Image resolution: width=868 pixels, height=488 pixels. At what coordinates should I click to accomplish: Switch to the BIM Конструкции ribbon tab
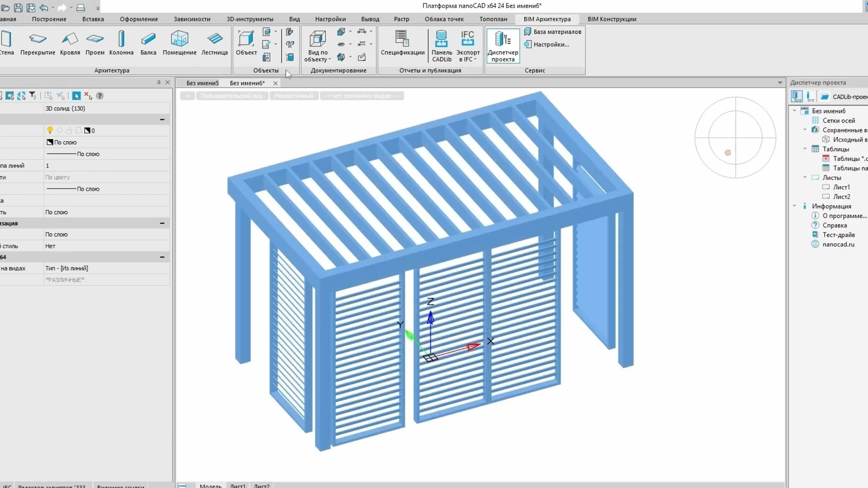click(611, 19)
